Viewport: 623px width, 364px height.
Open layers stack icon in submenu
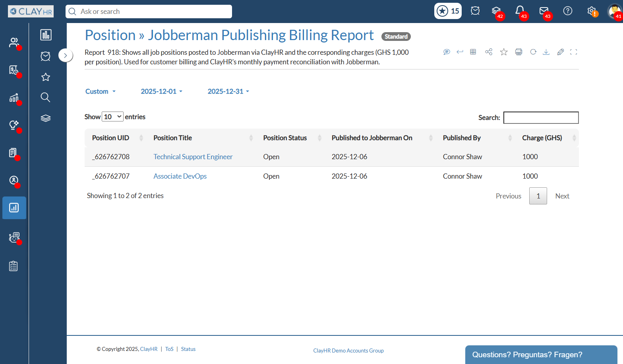pyautogui.click(x=46, y=118)
